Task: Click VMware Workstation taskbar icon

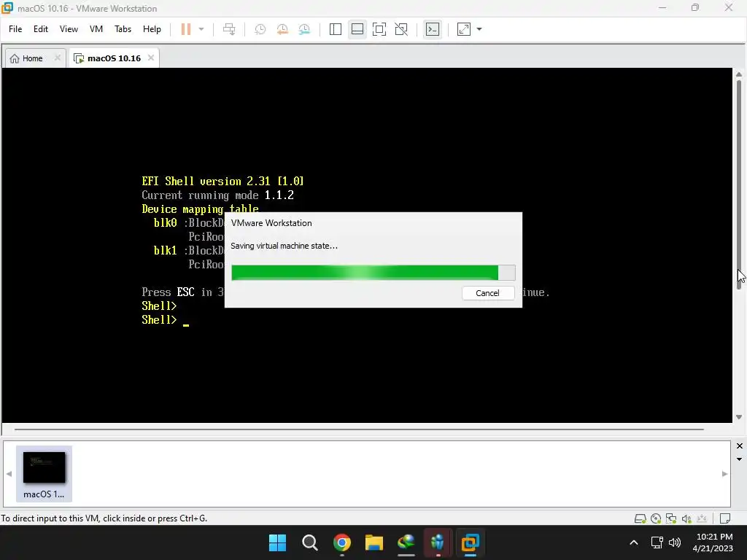Action: pyautogui.click(x=471, y=542)
